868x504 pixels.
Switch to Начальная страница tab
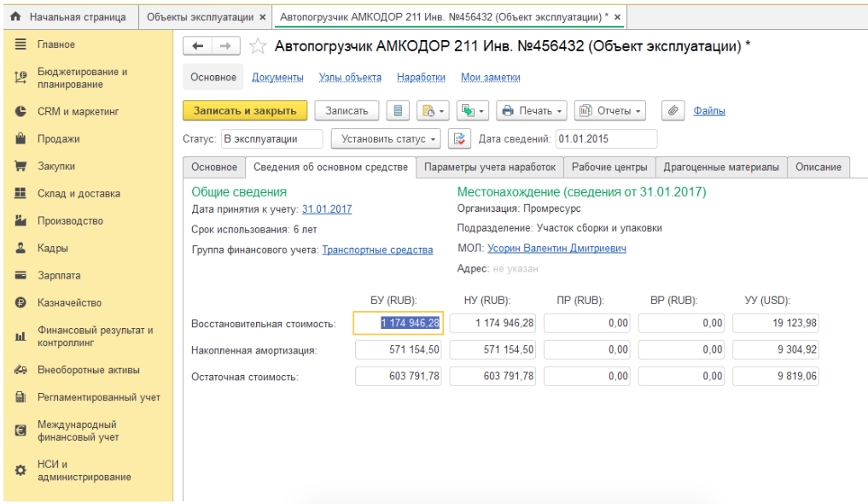(x=70, y=17)
